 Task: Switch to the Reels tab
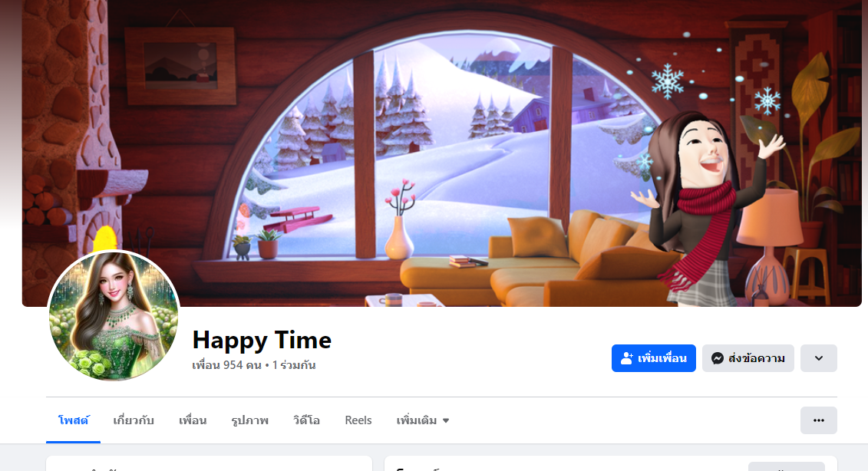(358, 420)
